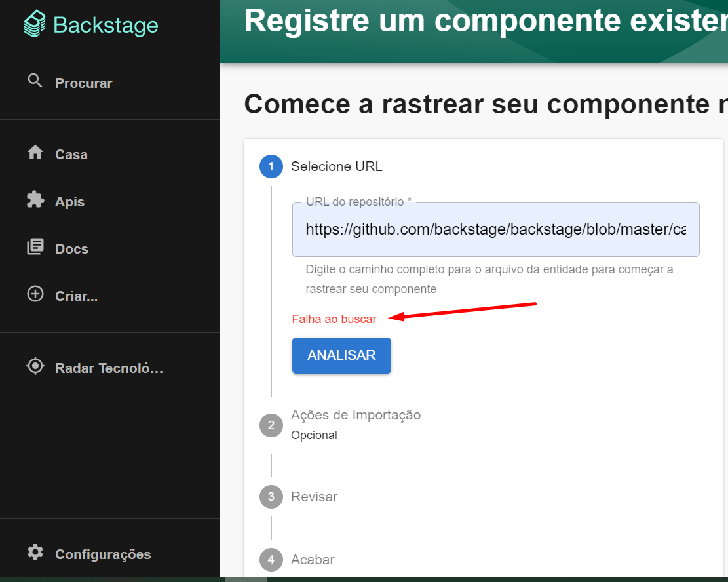Select step 2 Ações de Importação circle
The height and width of the screenshot is (582, 728).
coord(271,425)
